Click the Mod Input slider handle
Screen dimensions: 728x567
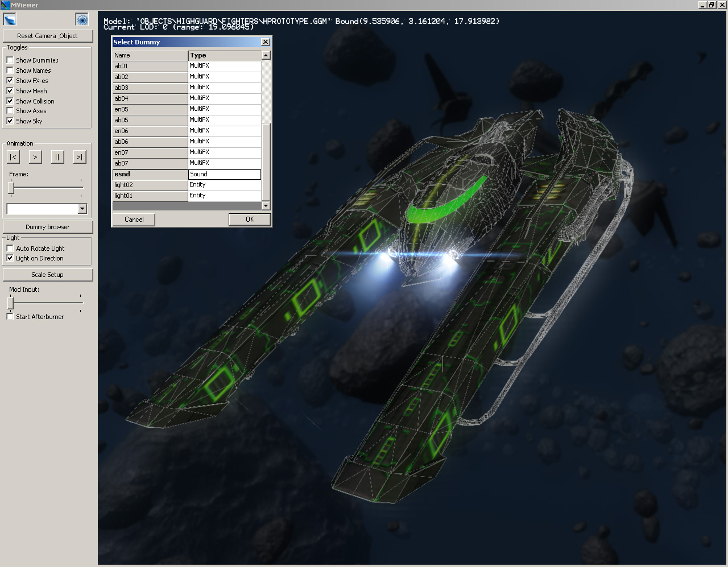[10, 303]
